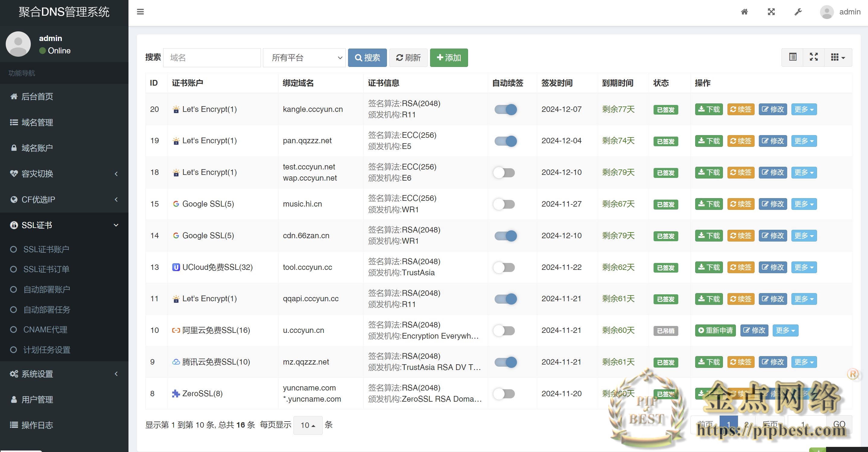Click the admin avatar at top right
The width and height of the screenshot is (868, 452).
pyautogui.click(x=827, y=12)
